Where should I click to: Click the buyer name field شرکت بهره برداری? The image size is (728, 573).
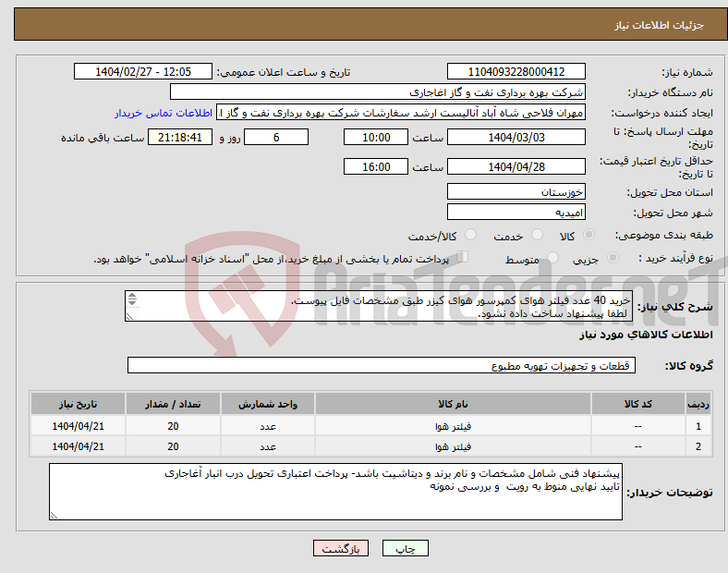point(378,91)
